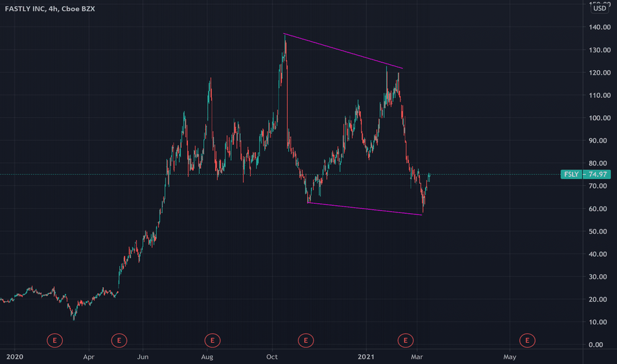This screenshot has height=364, width=617.
Task: Click the Mar time axis label
Action: coord(416,357)
